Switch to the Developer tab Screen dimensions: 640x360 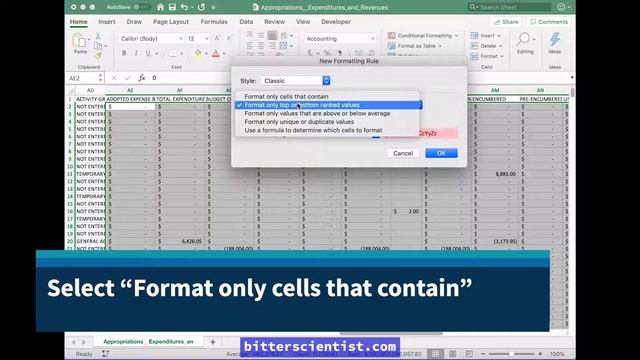(x=336, y=22)
